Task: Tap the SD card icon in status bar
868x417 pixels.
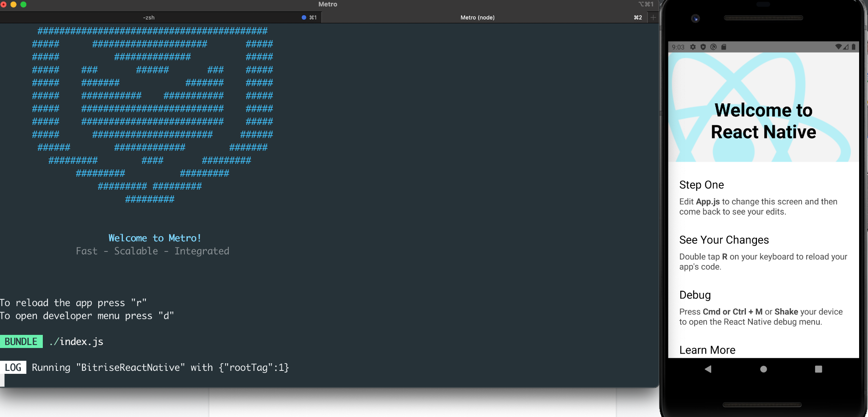Action: pos(724,47)
